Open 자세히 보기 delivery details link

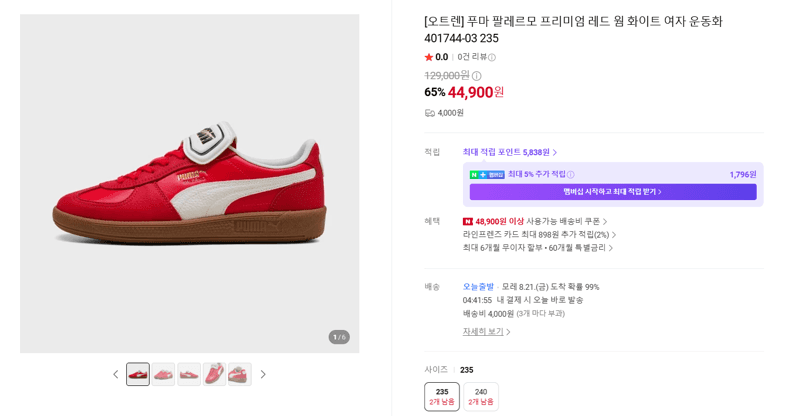486,332
